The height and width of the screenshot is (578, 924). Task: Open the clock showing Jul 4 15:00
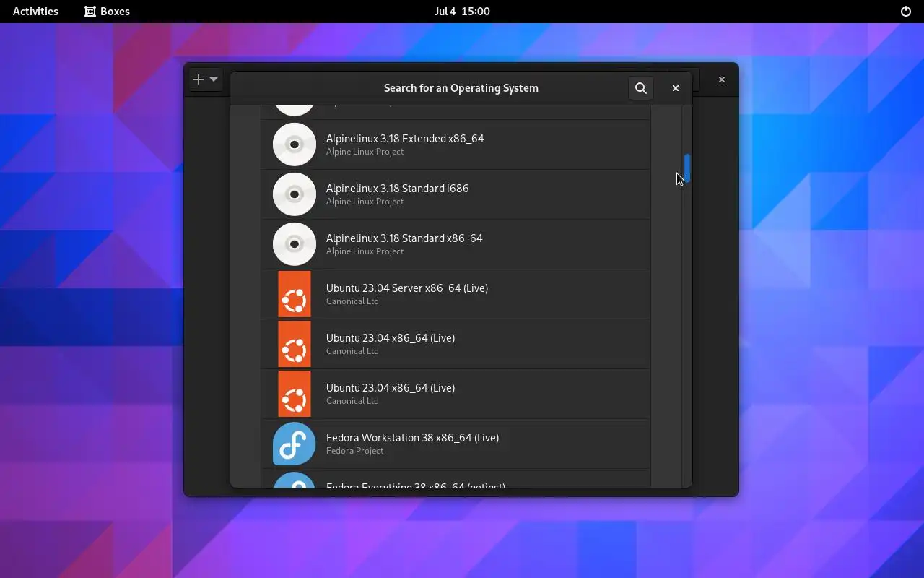pyautogui.click(x=462, y=12)
